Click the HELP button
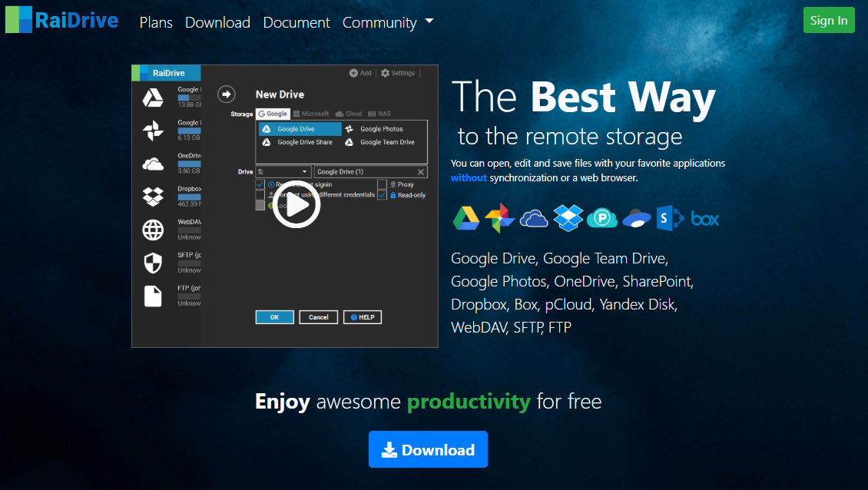The height and width of the screenshot is (490, 868). click(363, 317)
